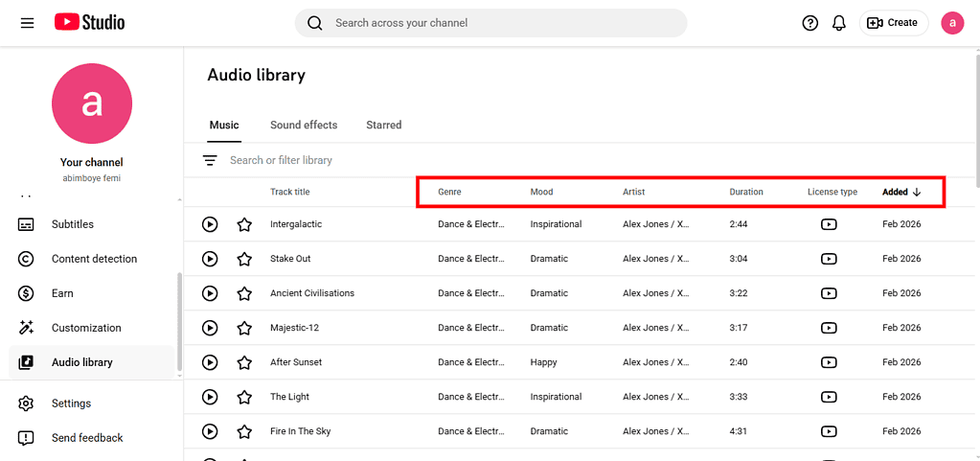Image resolution: width=980 pixels, height=461 pixels.
Task: Switch to the Sound effects tab
Action: pos(304,125)
